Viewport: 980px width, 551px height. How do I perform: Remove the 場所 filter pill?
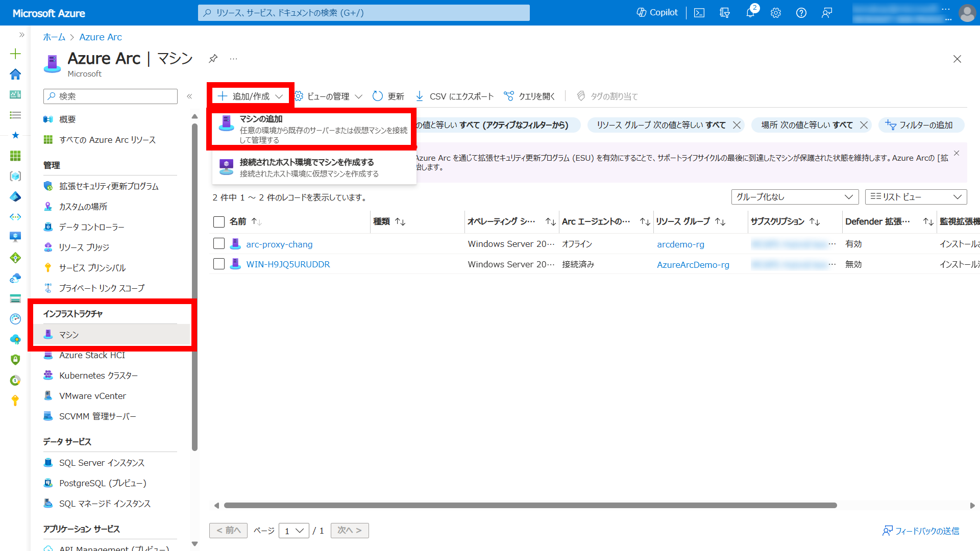[x=864, y=125]
